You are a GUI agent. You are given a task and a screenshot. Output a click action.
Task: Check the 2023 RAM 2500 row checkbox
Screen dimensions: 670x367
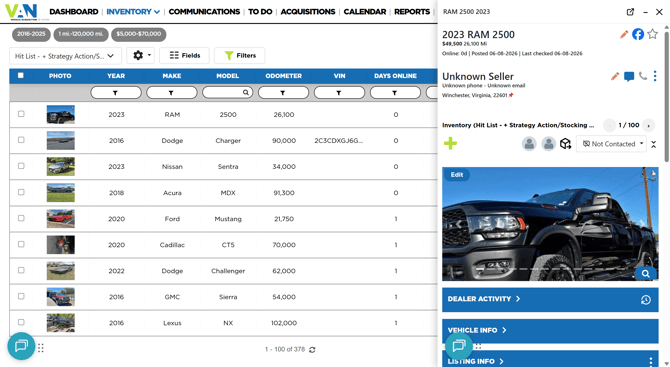(x=21, y=114)
